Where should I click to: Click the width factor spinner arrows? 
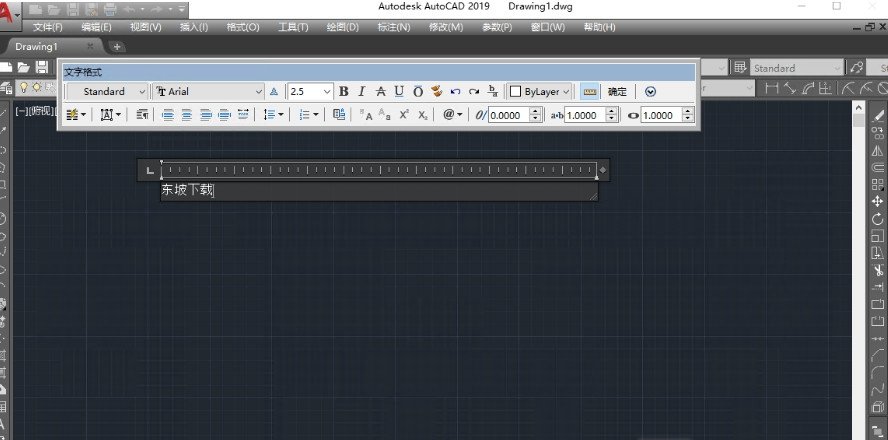[x=688, y=116]
